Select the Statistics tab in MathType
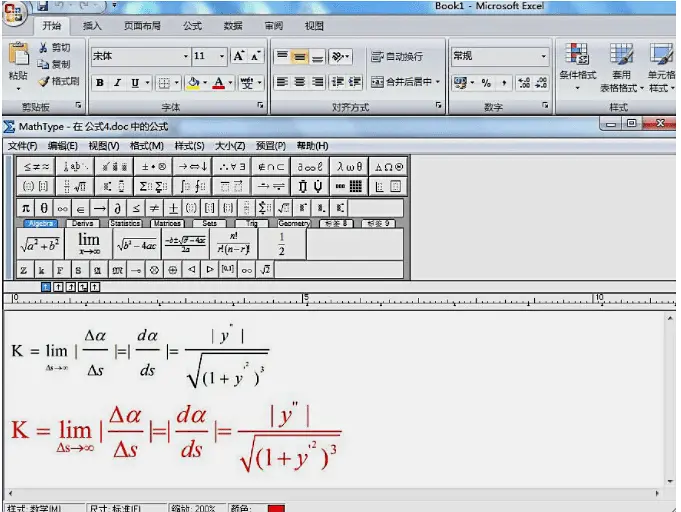The image size is (681, 512). click(x=125, y=224)
